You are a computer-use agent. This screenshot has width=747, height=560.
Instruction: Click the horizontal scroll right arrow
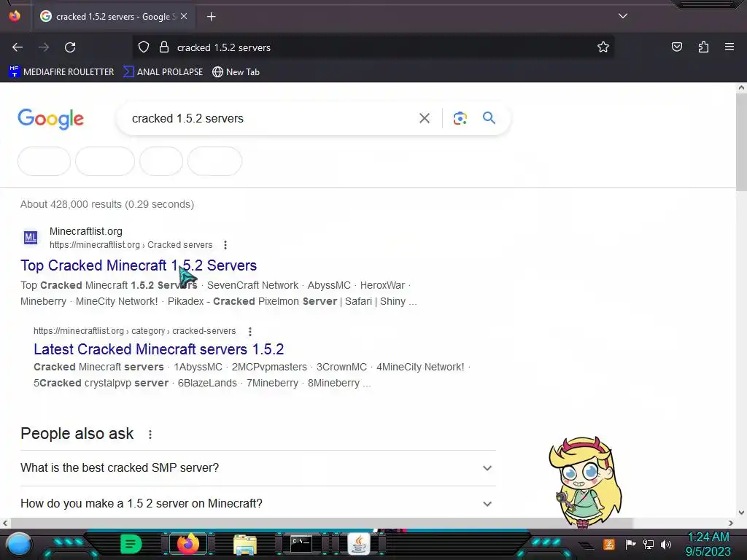[x=731, y=523]
